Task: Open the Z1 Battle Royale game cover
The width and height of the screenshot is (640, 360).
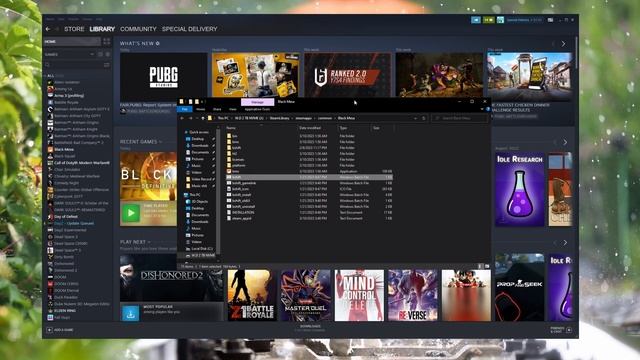Action: click(251, 295)
